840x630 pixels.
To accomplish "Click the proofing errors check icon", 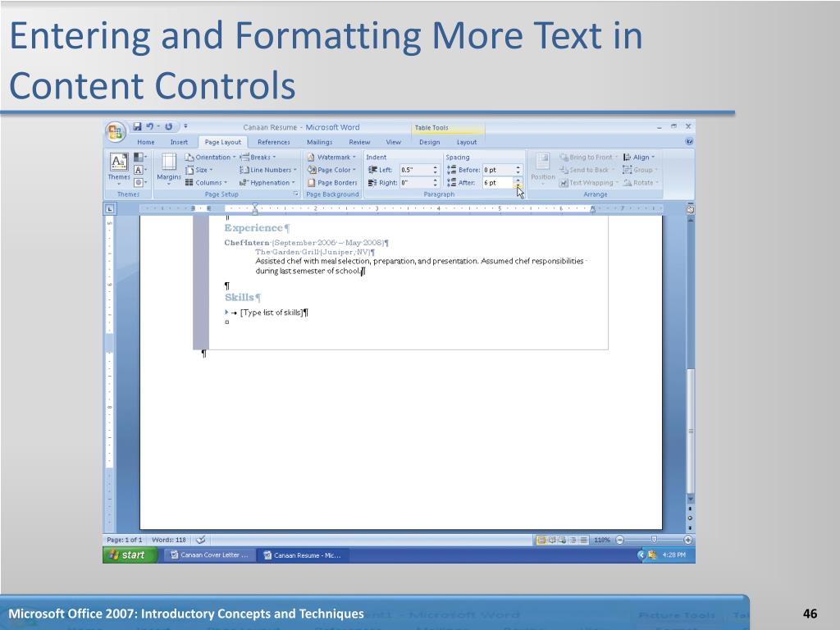I will (201, 540).
